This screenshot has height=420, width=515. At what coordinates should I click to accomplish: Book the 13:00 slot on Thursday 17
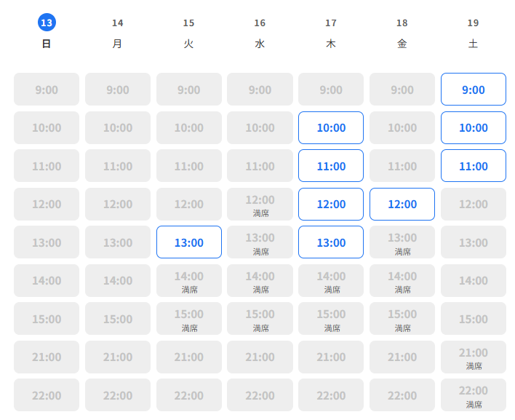(x=331, y=242)
